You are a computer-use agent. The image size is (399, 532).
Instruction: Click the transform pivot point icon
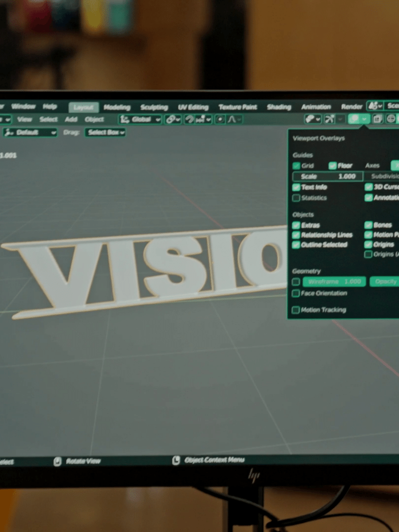[170, 119]
